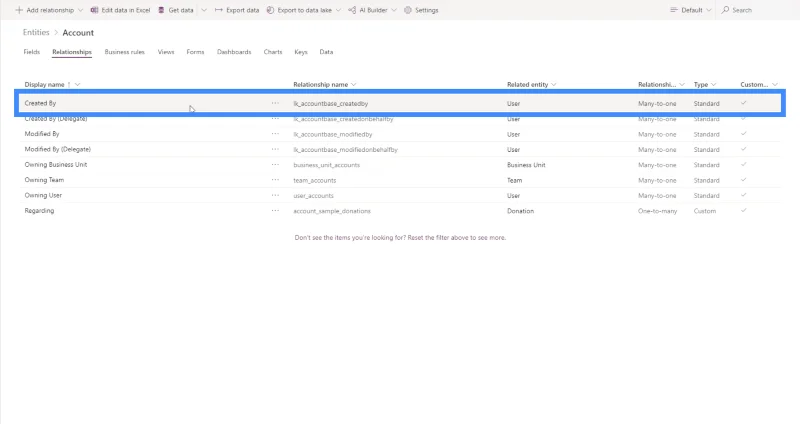Open more options for Modified By (Delegate) row
The image size is (800, 424).
(x=276, y=149)
